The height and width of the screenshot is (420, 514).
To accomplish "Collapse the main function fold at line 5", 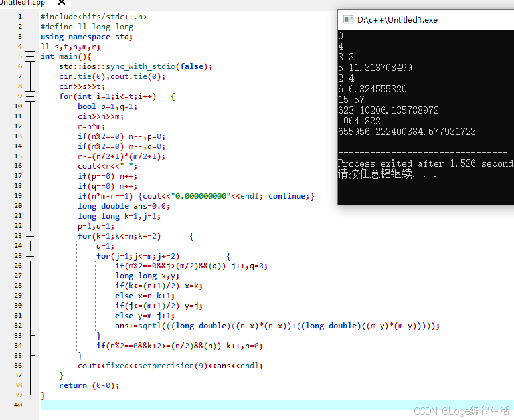I will (30, 56).
